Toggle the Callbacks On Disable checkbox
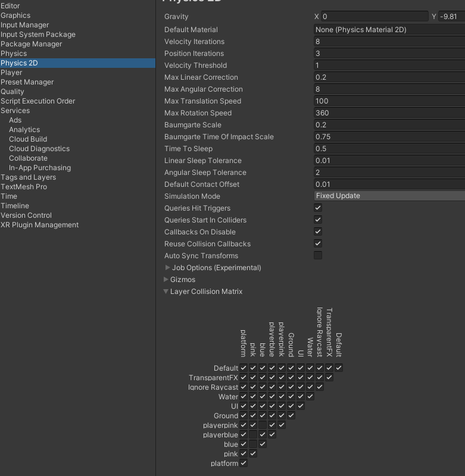465x476 pixels. tap(318, 232)
